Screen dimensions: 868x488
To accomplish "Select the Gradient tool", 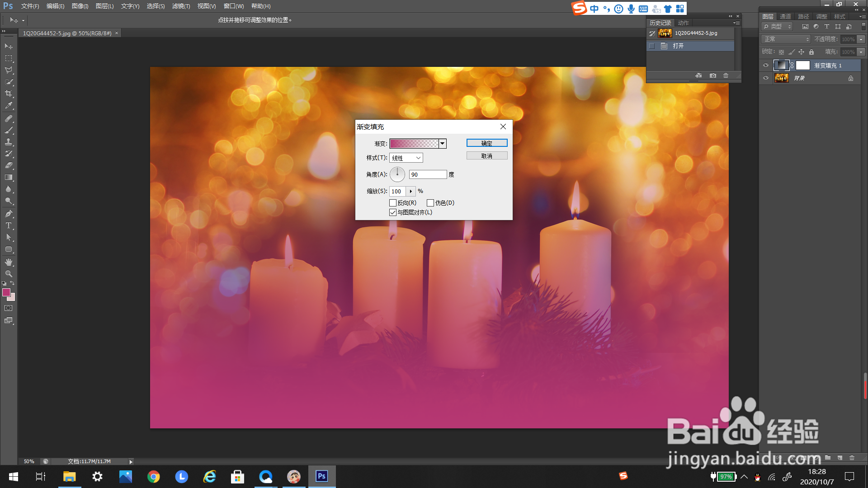I will point(9,178).
